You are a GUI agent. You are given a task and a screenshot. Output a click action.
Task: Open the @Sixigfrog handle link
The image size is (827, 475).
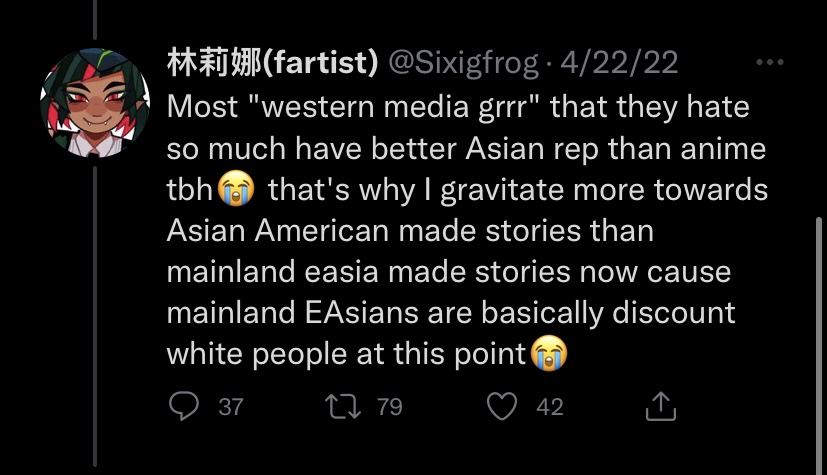point(464,63)
